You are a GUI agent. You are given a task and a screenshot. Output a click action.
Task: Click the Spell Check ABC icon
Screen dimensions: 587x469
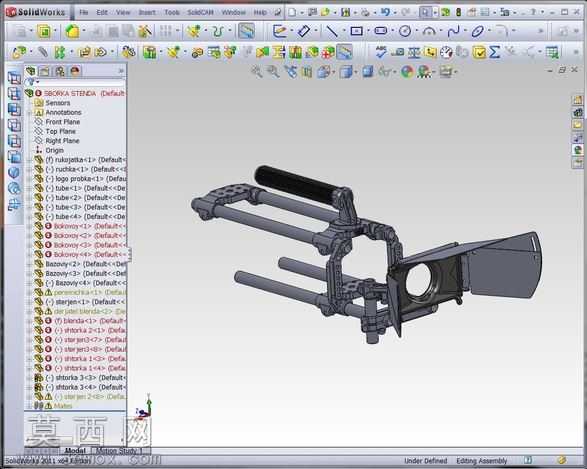[381, 52]
